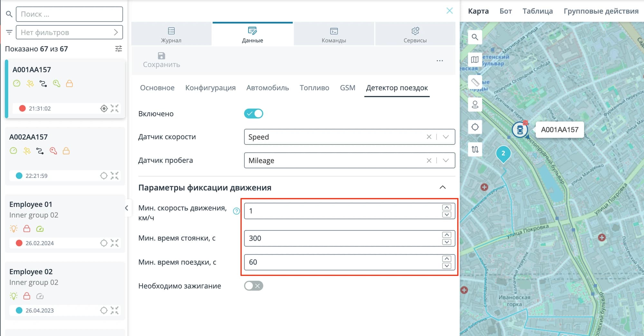
Task: Collapse Параметры фиксации движения section
Action: 443,187
